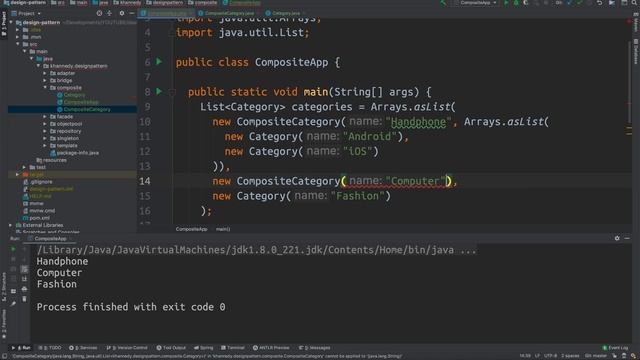Clear all console output trash icon
The image size is (640, 360).
click(24, 299)
